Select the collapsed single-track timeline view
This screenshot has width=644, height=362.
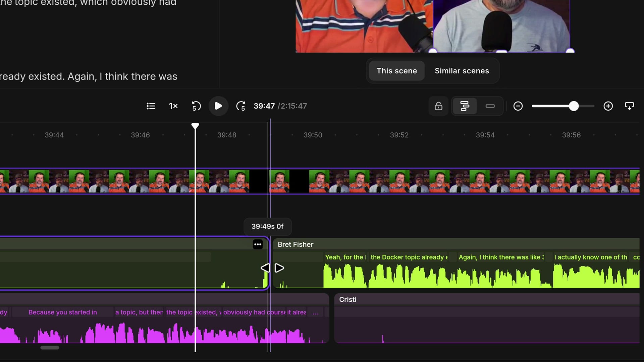[x=490, y=106]
